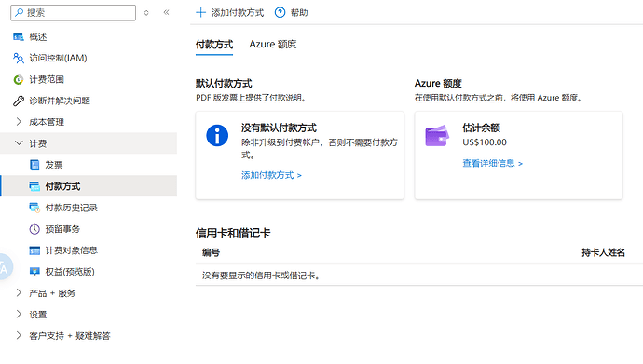Click the help question mark icon

(x=280, y=13)
